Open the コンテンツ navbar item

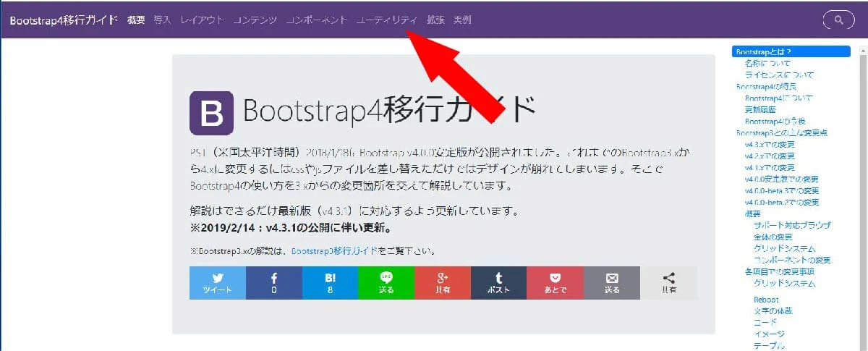click(255, 20)
